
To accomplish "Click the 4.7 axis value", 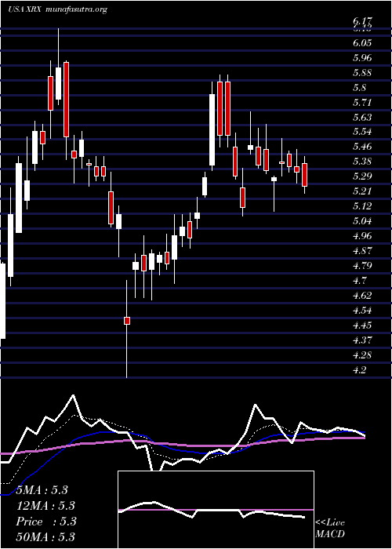I will pyautogui.click(x=360, y=281).
